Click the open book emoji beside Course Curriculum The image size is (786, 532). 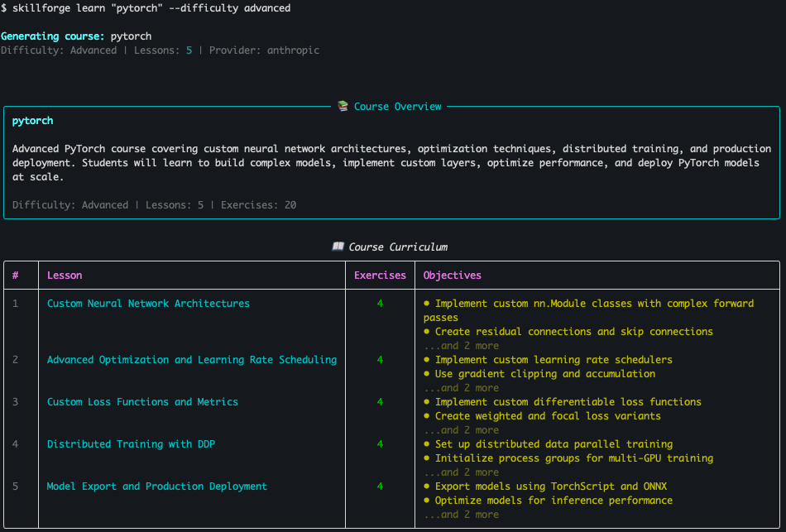[x=338, y=247]
